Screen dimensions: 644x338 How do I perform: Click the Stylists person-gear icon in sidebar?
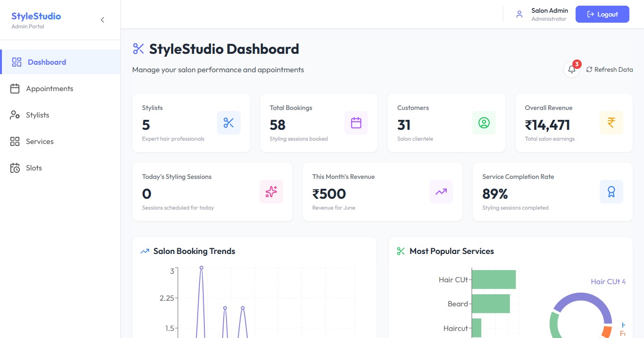15,115
